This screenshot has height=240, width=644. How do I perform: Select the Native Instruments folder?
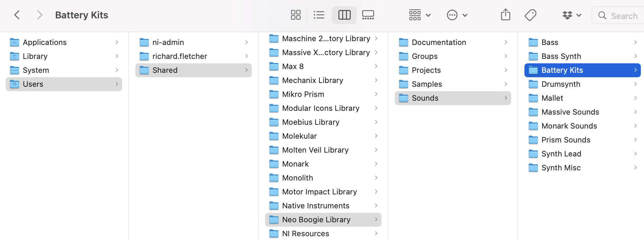pyautogui.click(x=315, y=206)
